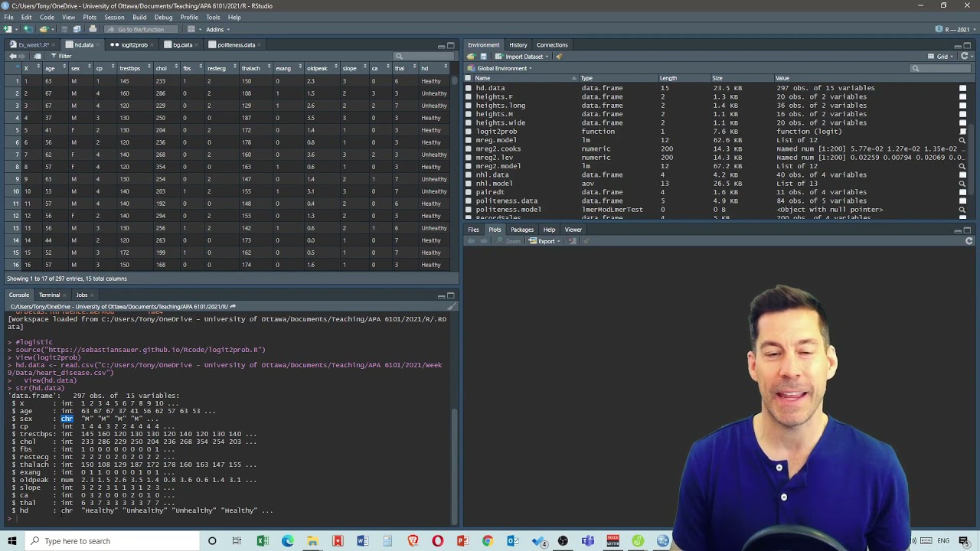
Task: Open the Tools menu
Action: tap(213, 17)
